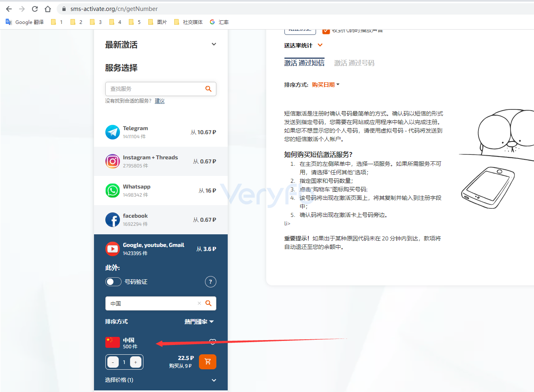The image size is (534, 392).
Task: Select the facebook service icon
Action: pos(113,220)
